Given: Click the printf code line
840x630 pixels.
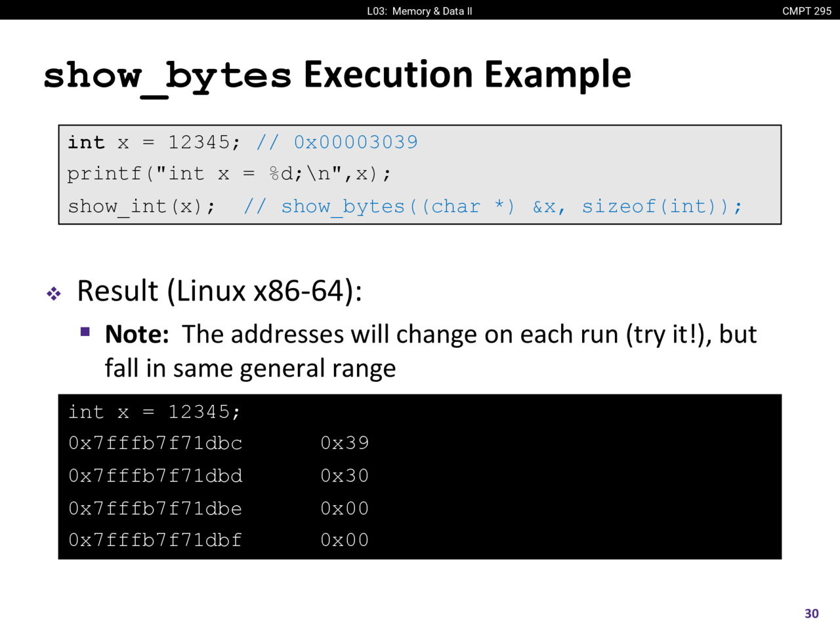Looking at the screenshot, I should click(x=229, y=174).
